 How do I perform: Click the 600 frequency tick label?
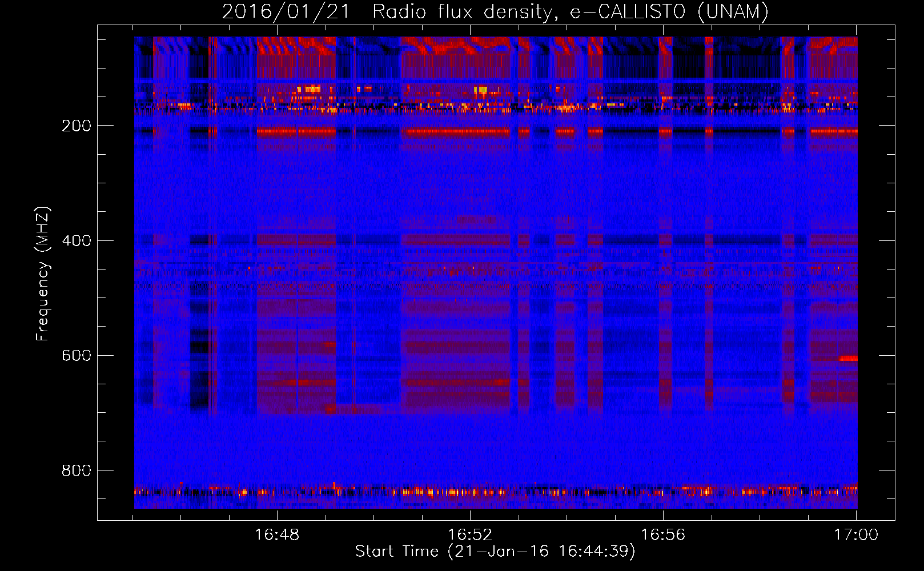77,356
